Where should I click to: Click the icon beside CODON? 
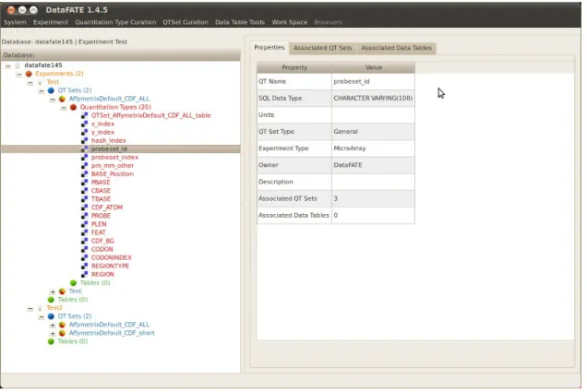[x=85, y=249]
